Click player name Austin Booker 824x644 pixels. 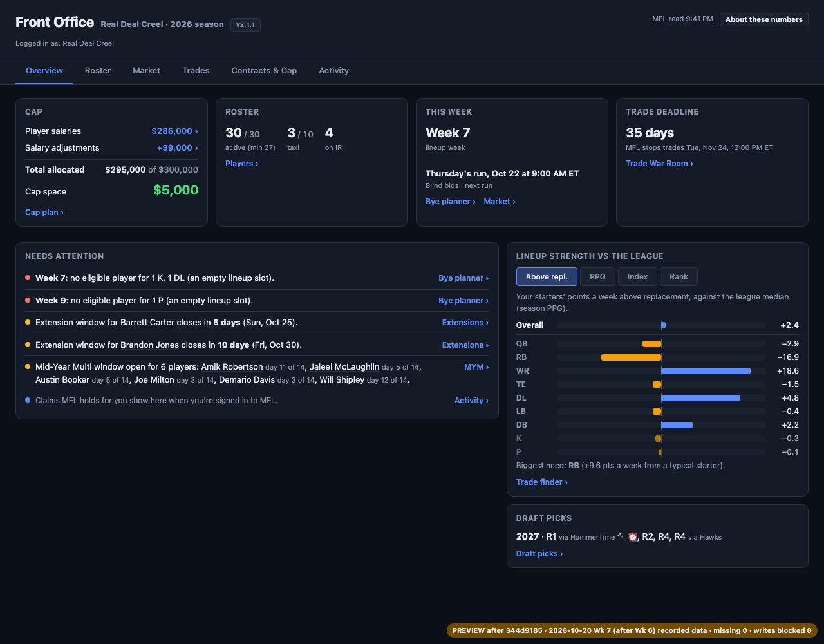(62, 380)
